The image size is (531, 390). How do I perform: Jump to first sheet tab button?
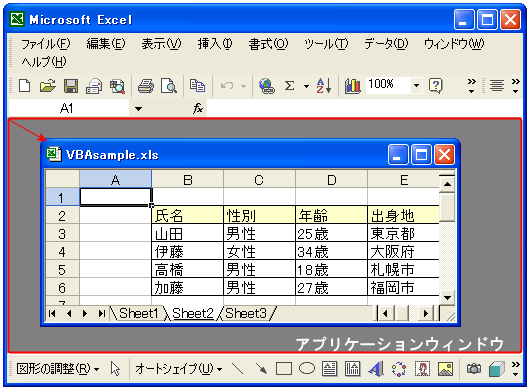coord(52,313)
